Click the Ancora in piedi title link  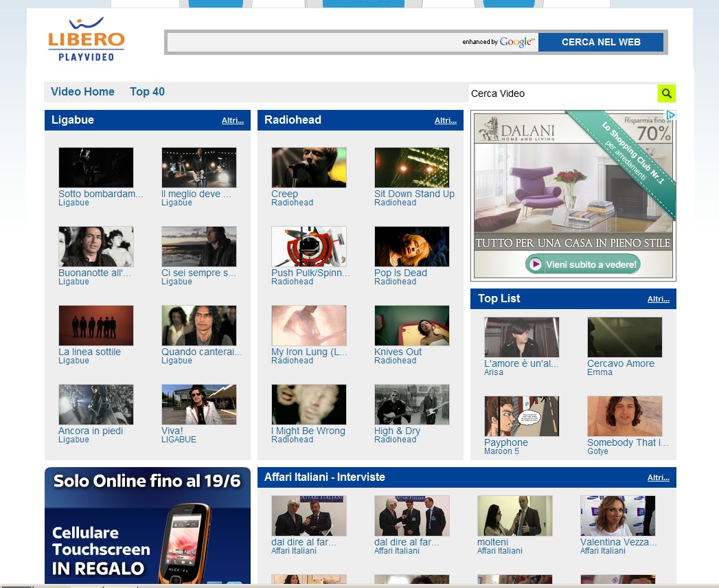click(91, 431)
